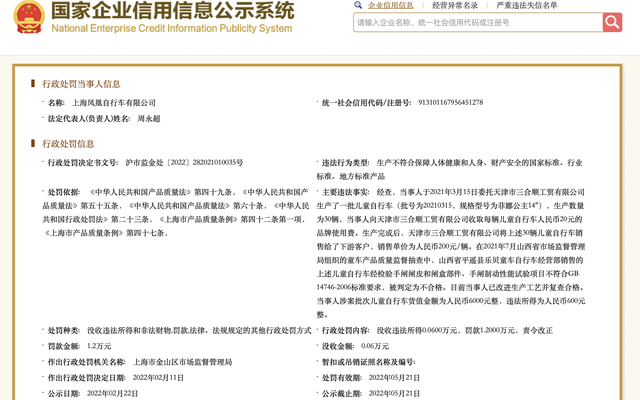640x400 pixels.
Task: Click the 行政处罚决定书文号 label
Action: click(x=83, y=162)
